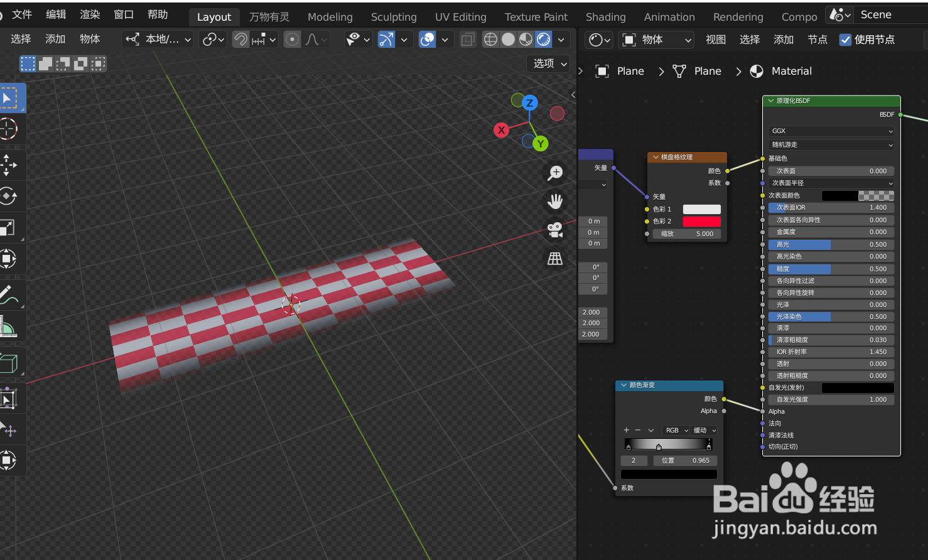Viewport: 928px width, 560px height.
Task: Switch to rendered viewport shading
Action: point(544,40)
